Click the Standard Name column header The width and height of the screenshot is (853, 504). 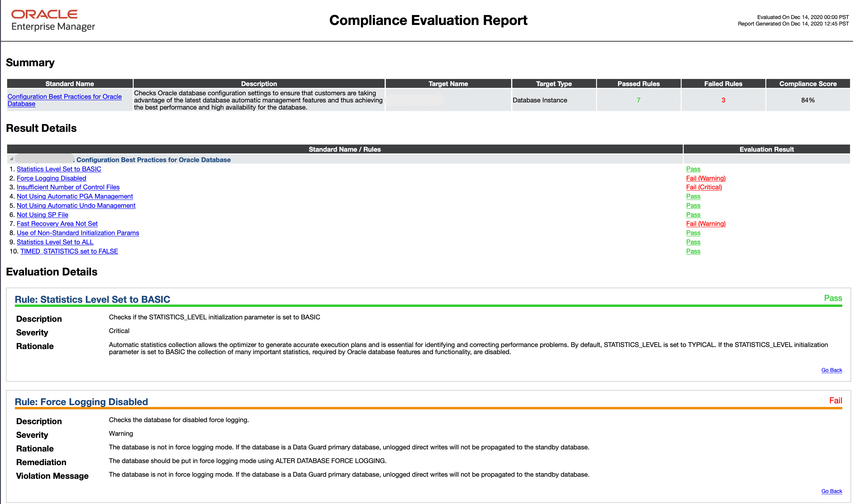[x=70, y=83]
